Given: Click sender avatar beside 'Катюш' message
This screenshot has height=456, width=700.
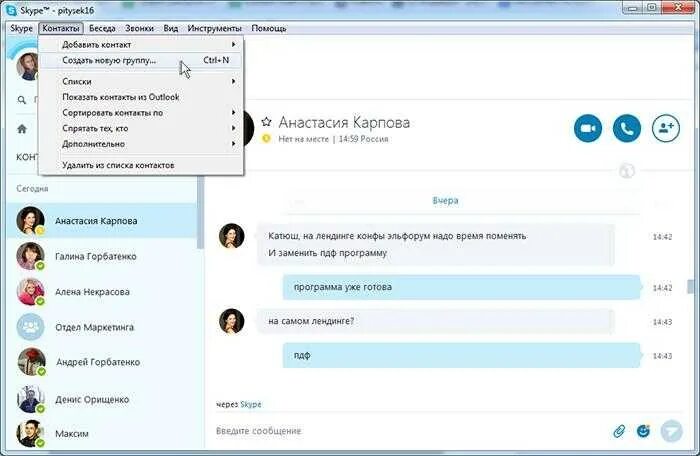Looking at the screenshot, I should (232, 236).
